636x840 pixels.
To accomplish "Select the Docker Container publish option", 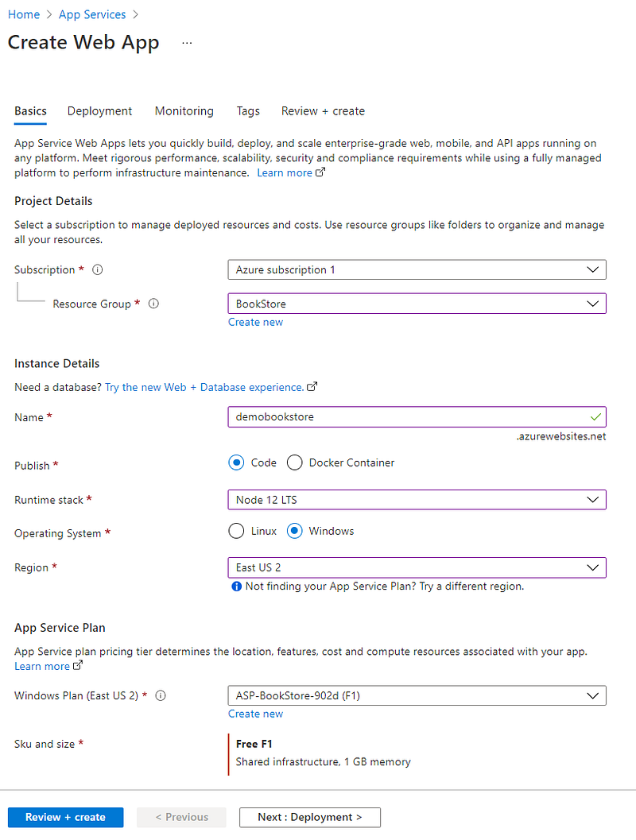I will tap(295, 463).
